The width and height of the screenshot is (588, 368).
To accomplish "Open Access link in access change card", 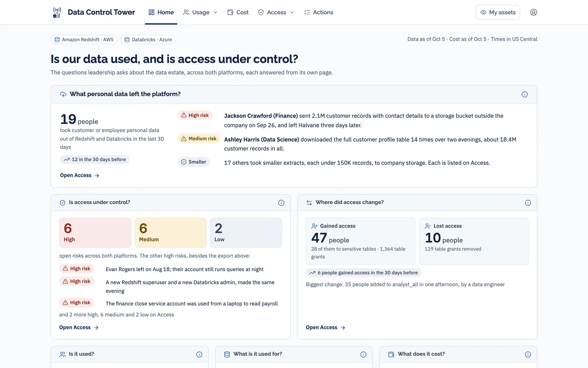I will pos(326,328).
